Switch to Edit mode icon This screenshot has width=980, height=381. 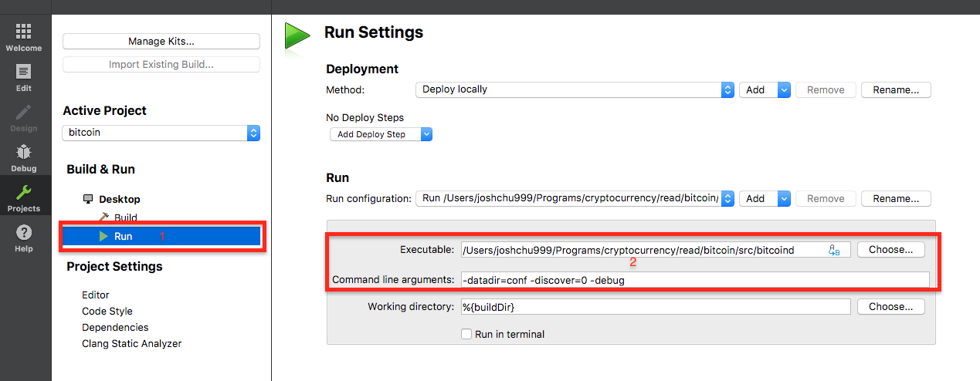pyautogui.click(x=24, y=72)
